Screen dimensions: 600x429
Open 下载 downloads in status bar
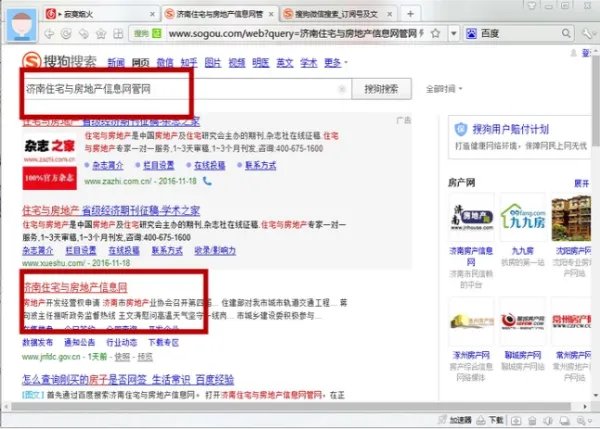click(x=490, y=420)
